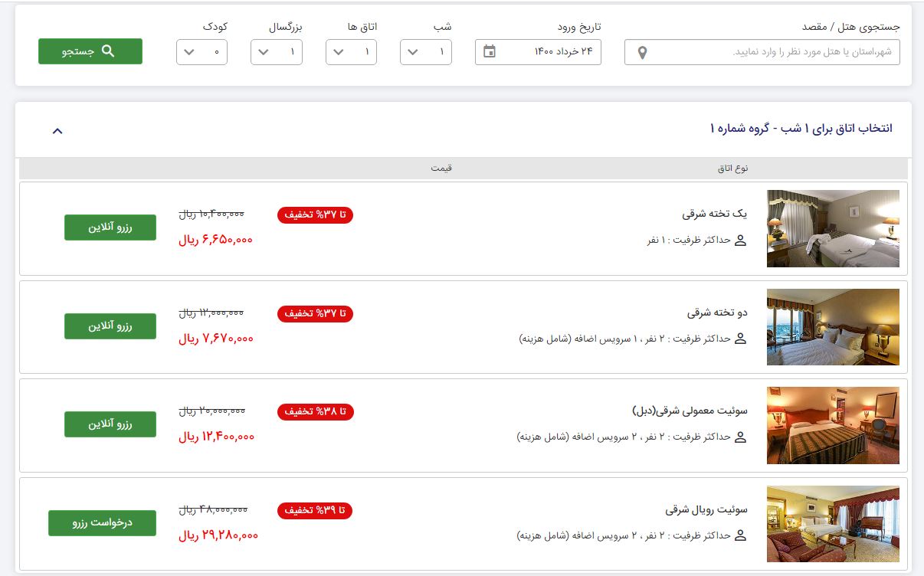This screenshot has height=576, width=924.
Task: Click the تا ۳۸٪ تخفیف discount badge
Action: coord(315,412)
